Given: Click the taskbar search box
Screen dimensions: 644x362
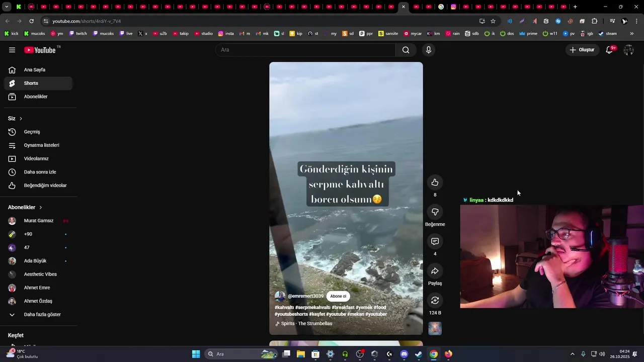Looking at the screenshot, I should (242, 354).
